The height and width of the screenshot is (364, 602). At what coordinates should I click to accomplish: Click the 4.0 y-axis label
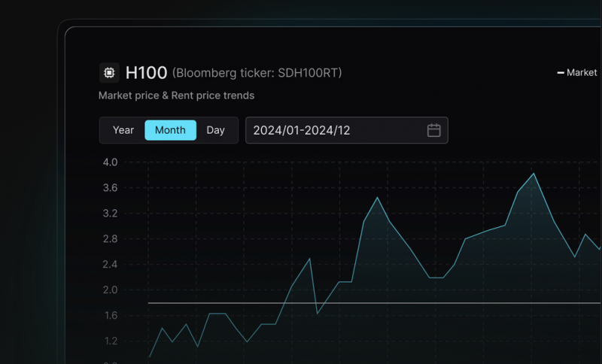pos(110,162)
